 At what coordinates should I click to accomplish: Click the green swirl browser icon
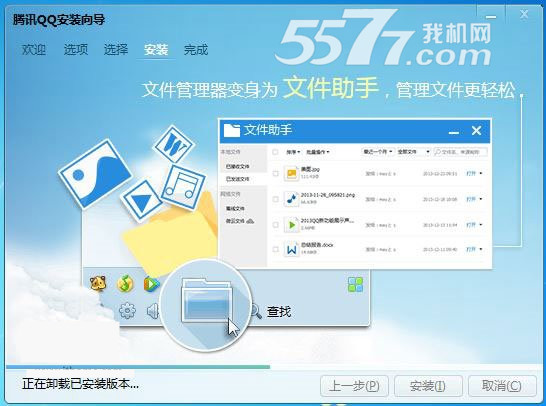125,283
